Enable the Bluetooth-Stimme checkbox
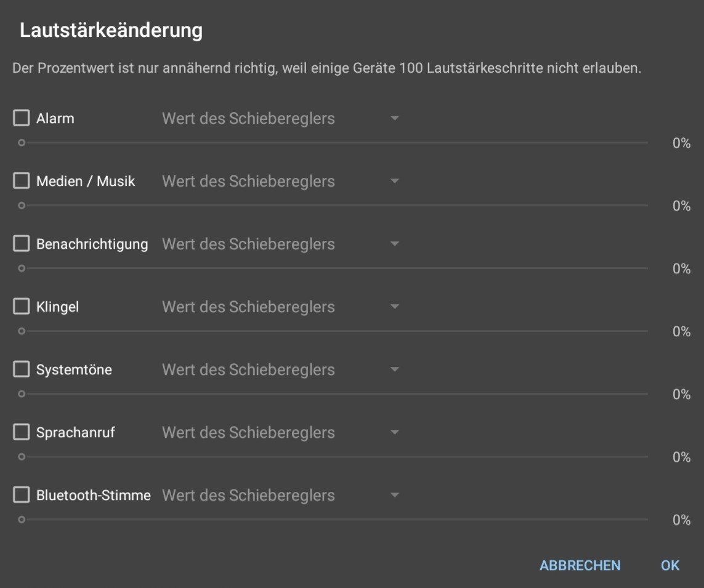 click(x=22, y=495)
